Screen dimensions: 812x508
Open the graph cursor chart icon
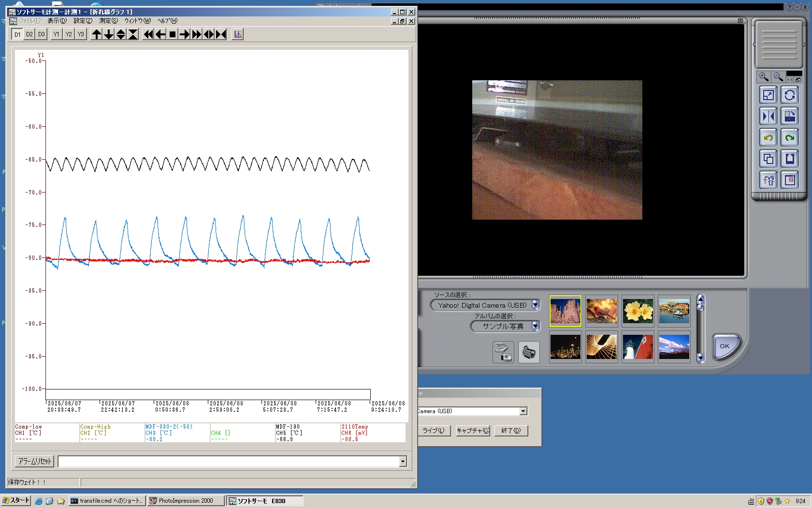click(x=237, y=34)
